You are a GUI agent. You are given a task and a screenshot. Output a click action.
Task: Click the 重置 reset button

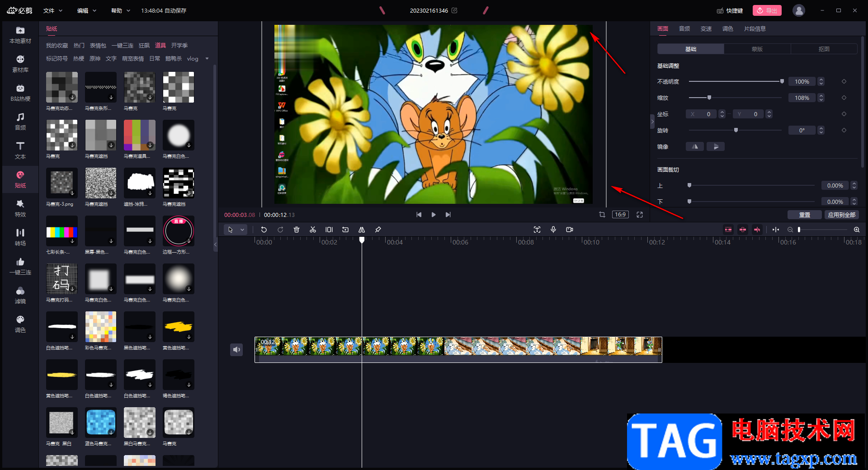pos(805,215)
